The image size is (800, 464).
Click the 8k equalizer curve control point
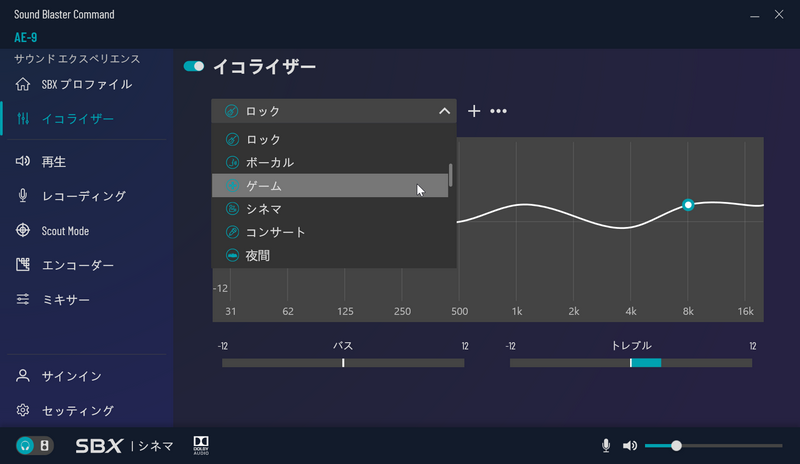pos(688,205)
